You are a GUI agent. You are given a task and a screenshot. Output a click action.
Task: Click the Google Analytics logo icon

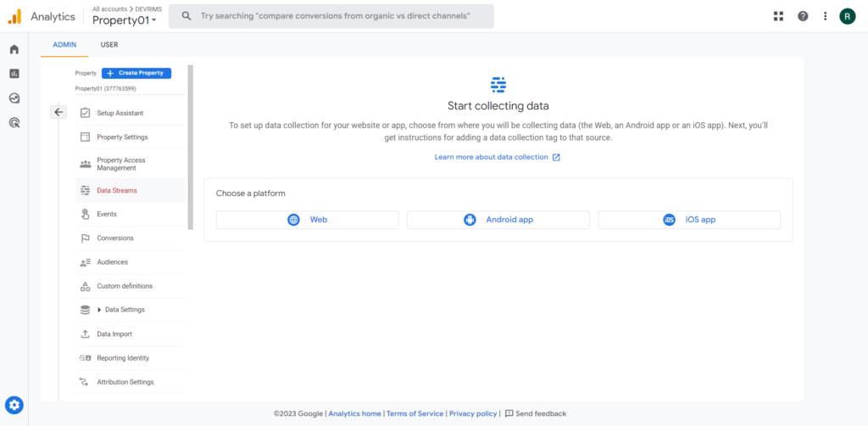14,17
